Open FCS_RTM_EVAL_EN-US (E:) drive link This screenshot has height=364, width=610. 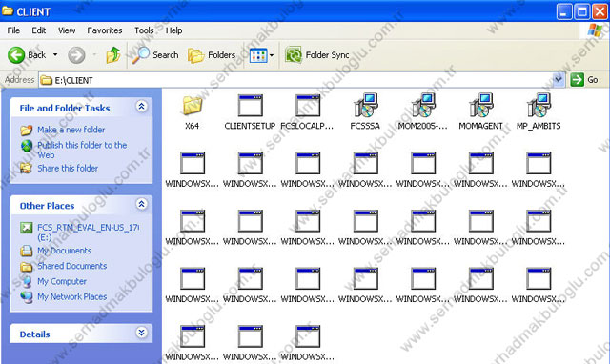tap(88, 233)
